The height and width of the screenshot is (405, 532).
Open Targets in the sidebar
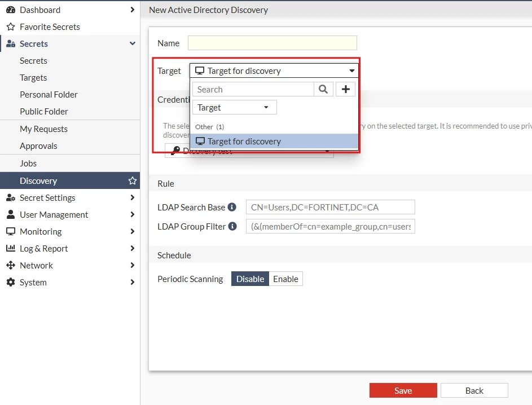tap(33, 78)
